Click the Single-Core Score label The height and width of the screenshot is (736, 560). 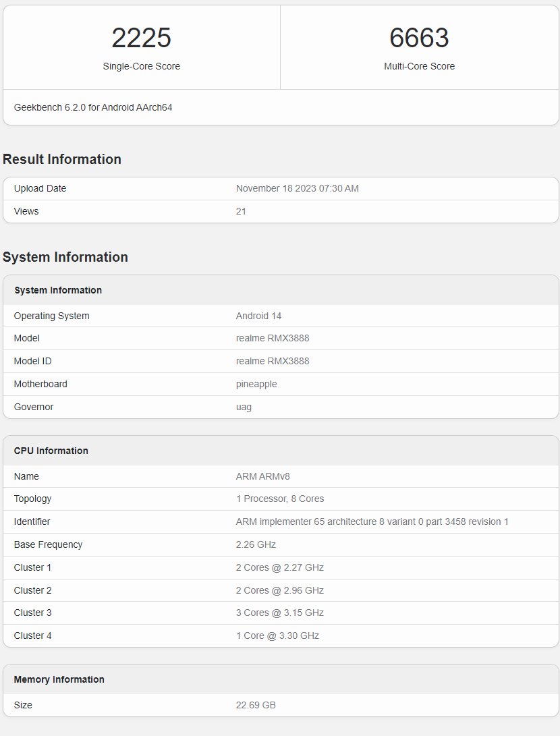tap(141, 66)
